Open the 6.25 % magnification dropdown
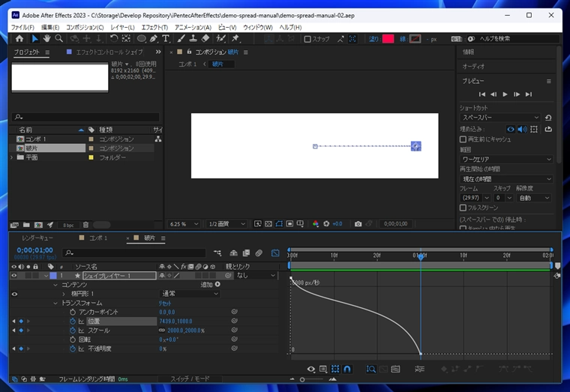 tap(184, 224)
